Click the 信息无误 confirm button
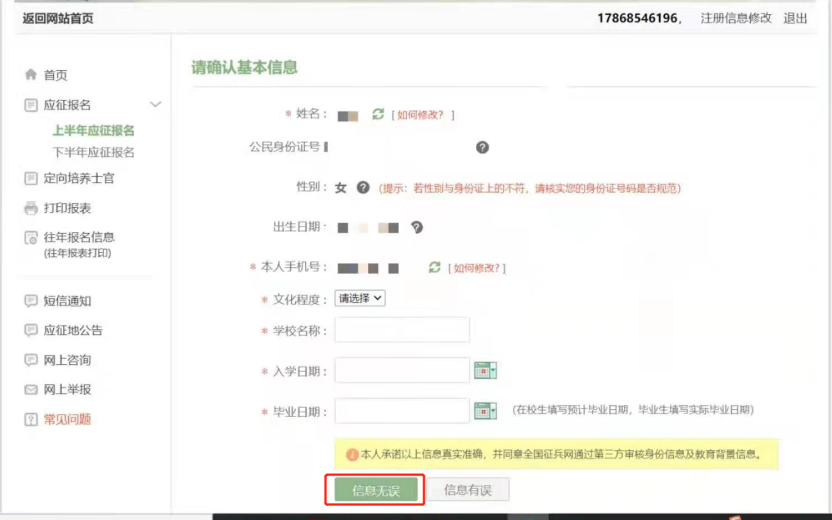 click(x=375, y=490)
